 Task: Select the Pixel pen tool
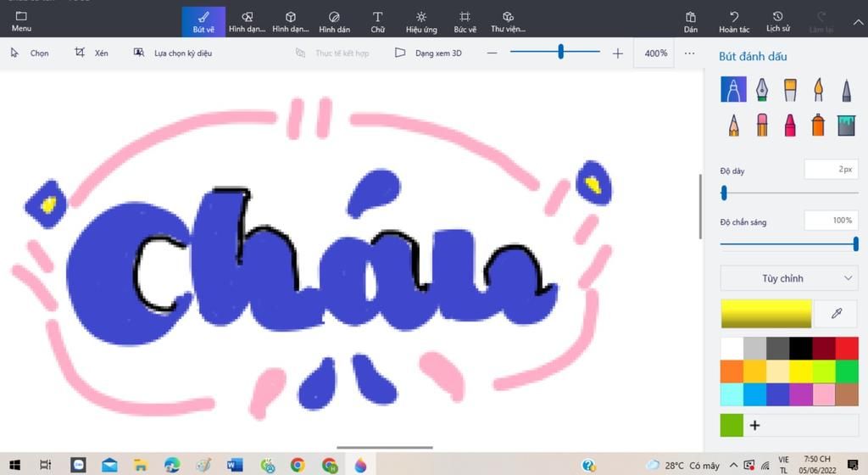tap(847, 90)
